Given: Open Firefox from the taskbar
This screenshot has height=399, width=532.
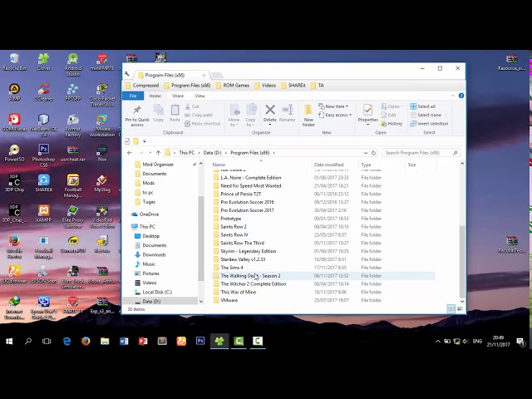Looking at the screenshot, I should [x=86, y=341].
